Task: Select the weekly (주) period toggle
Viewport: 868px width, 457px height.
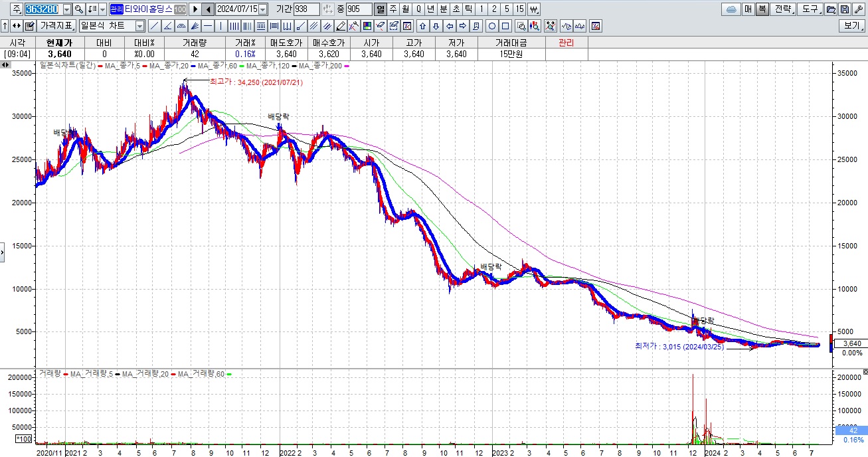Action: (392, 9)
